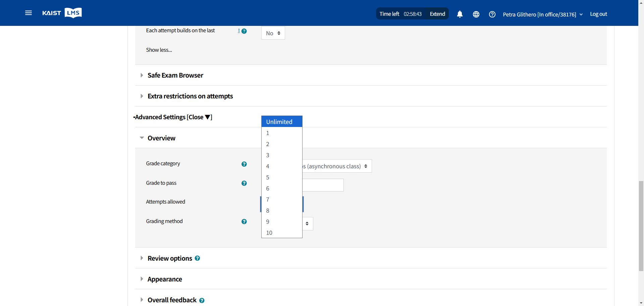
Task: Select 9 attempts option
Action: tap(282, 222)
